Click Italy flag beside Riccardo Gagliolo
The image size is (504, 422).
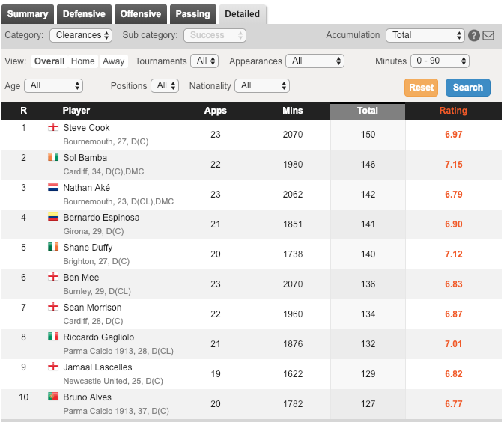pyautogui.click(x=52, y=337)
